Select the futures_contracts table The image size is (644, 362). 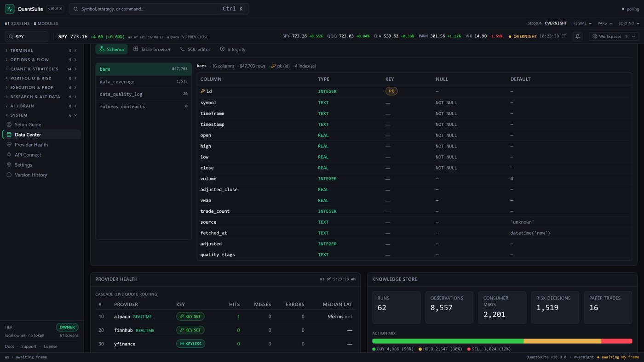tap(144, 107)
